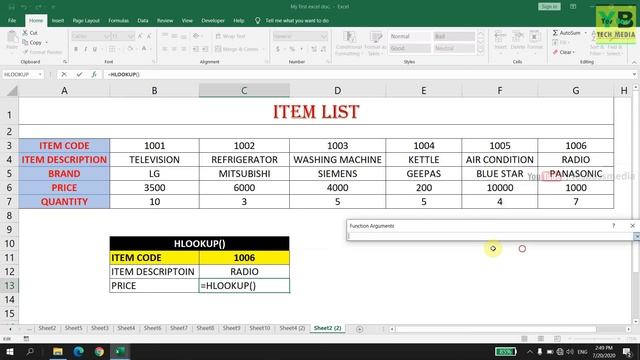This screenshot has width=640, height=360.
Task: Toggle Italic formatting
Action: (85, 49)
